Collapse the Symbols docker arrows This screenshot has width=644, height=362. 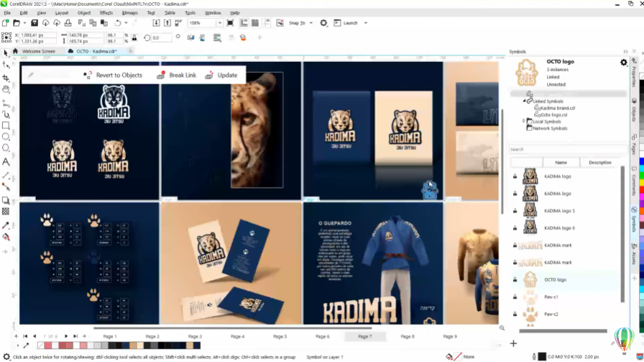click(625, 52)
